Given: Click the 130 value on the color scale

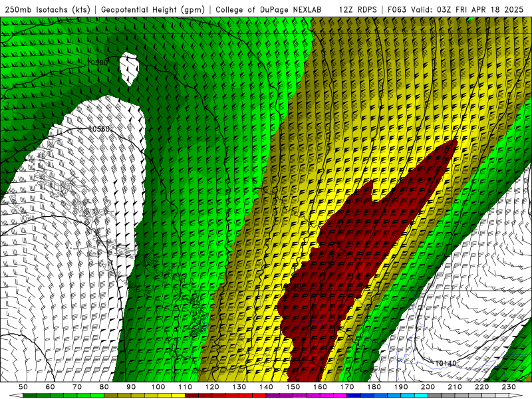Looking at the screenshot, I should point(239,387).
